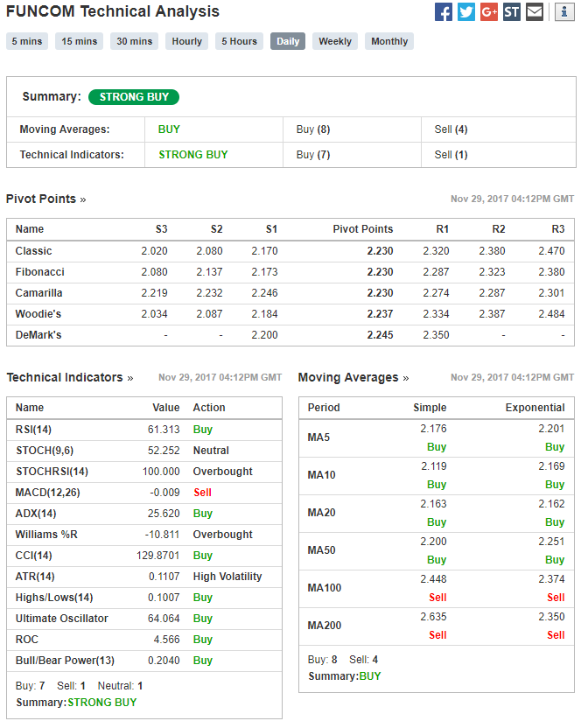This screenshot has width=588, height=728.
Task: Open the info icon at top right
Action: [x=564, y=12]
